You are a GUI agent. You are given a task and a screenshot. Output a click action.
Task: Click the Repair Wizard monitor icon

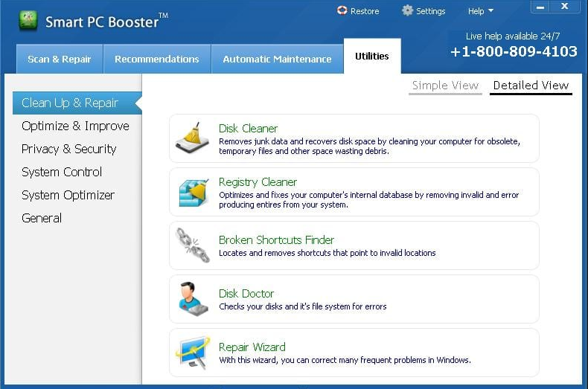[192, 353]
